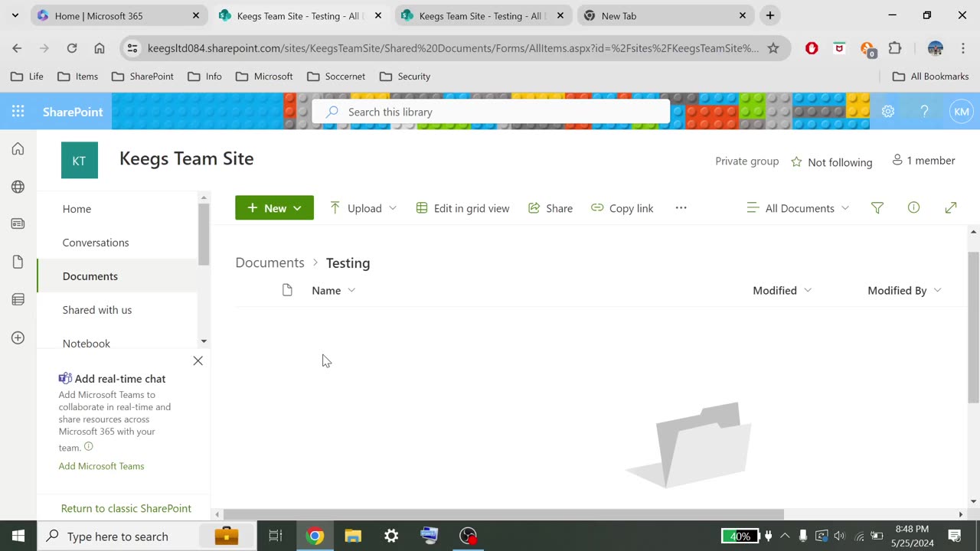Open Chrome from the Windows taskbar
This screenshot has width=980, height=551.
click(x=315, y=536)
